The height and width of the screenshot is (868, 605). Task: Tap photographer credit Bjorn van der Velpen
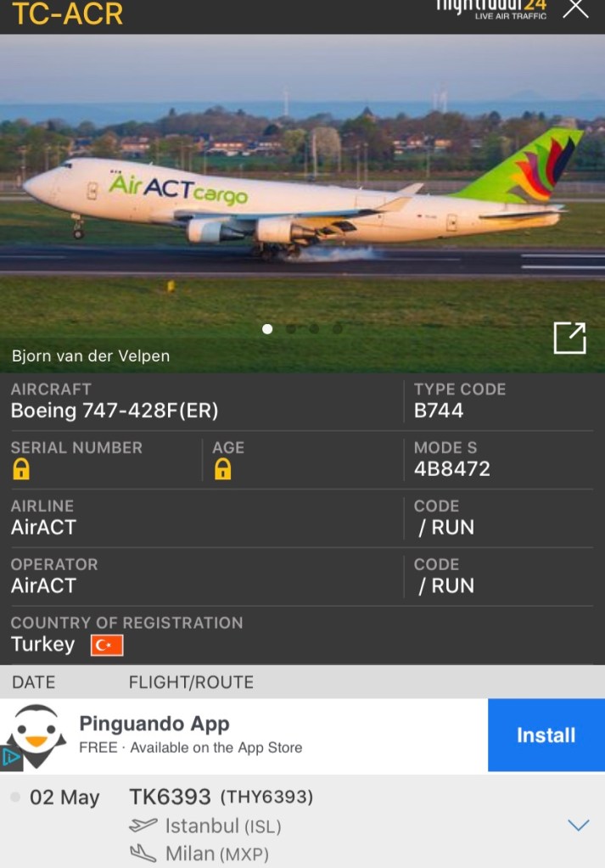tap(91, 356)
